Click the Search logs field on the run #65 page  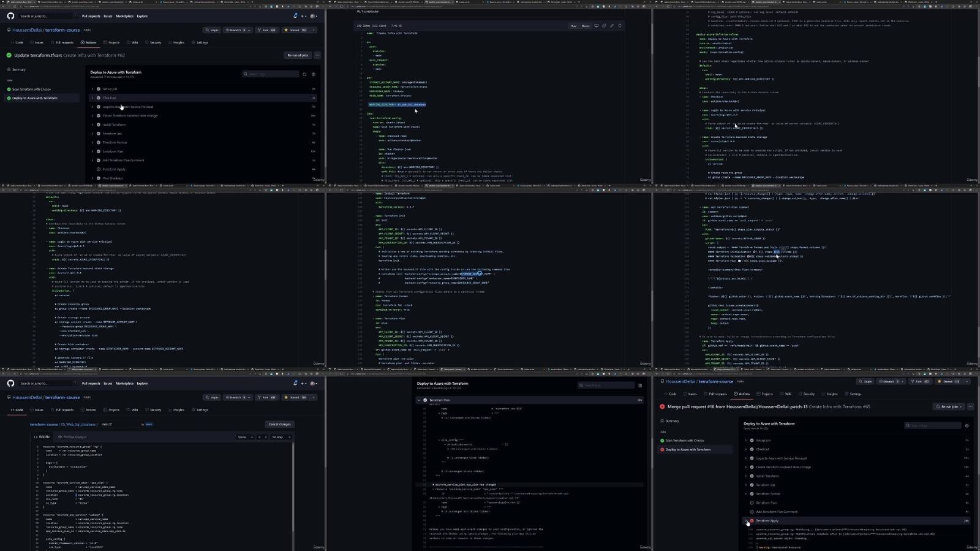pyautogui.click(x=933, y=425)
